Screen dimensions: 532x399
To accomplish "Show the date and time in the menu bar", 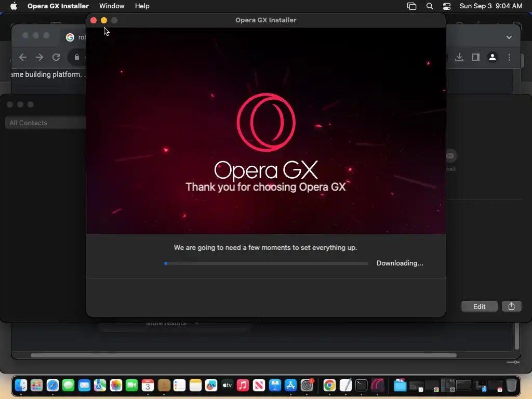I will point(490,6).
